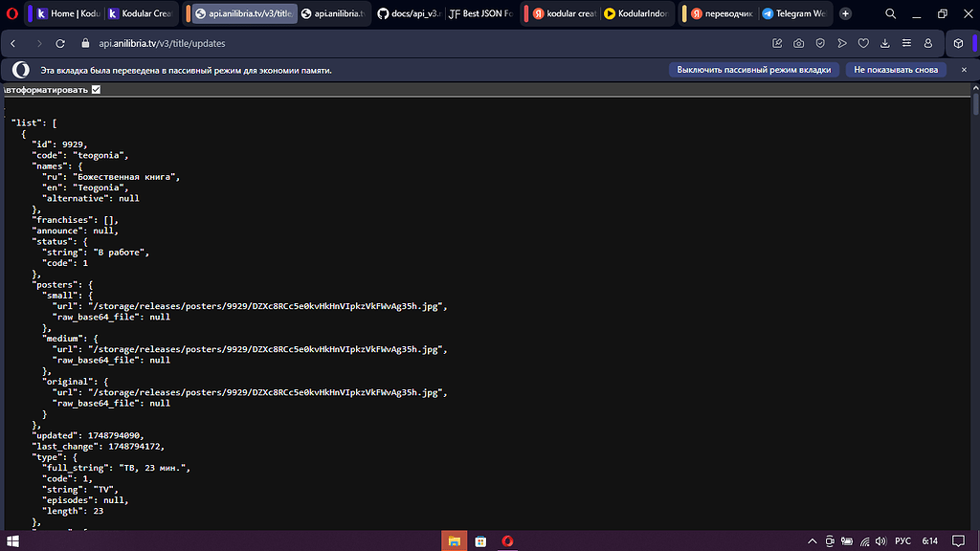Expand hidden system tray icons
The height and width of the screenshot is (551, 980).
tap(812, 540)
